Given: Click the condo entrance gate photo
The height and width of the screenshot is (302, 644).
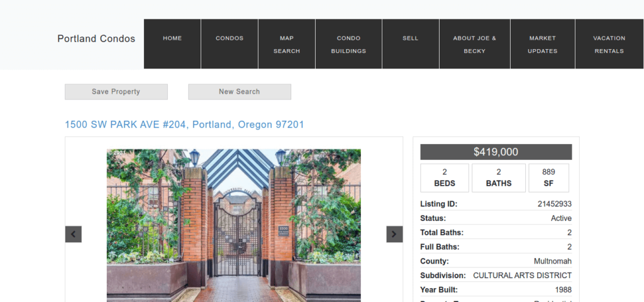Looking at the screenshot, I should coord(234,226).
